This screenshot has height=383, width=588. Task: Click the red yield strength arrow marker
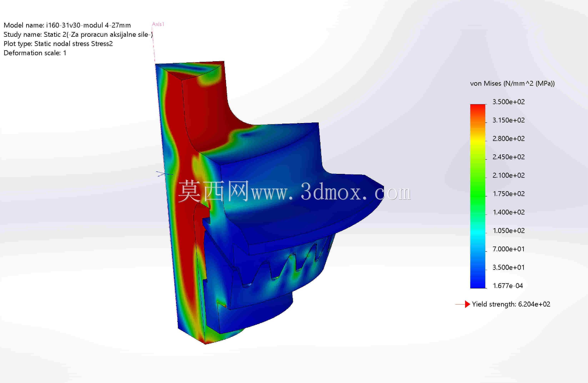pos(462,304)
